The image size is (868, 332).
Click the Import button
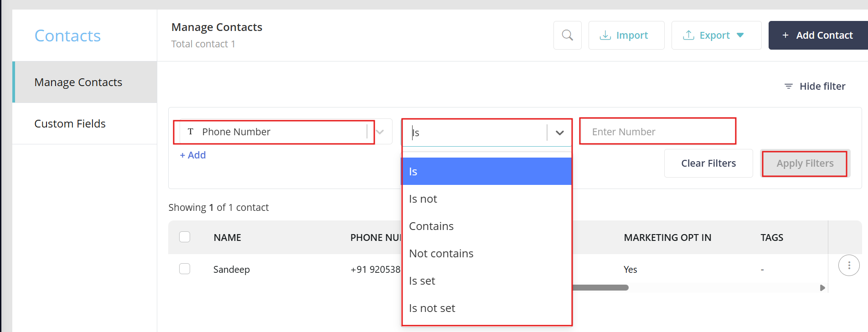point(626,35)
